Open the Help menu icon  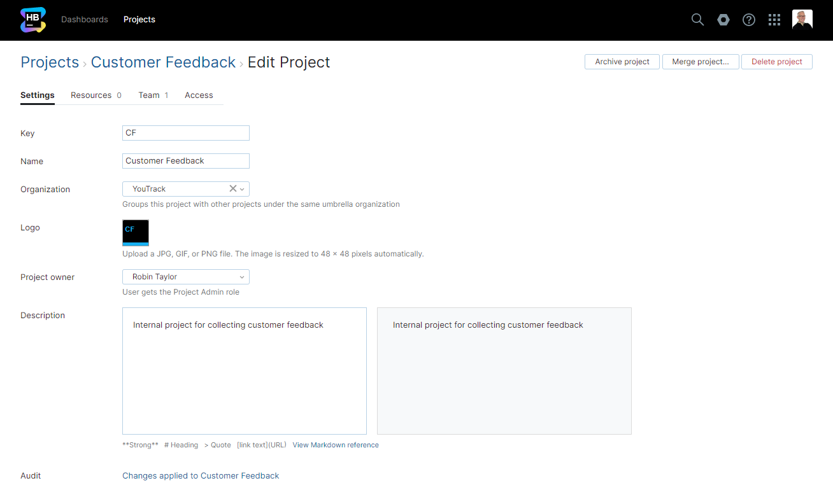(x=748, y=20)
